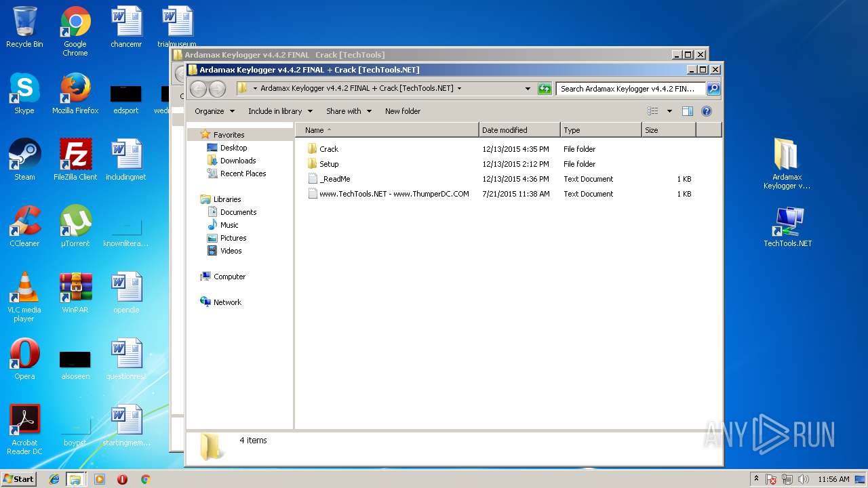Open the Change your view icon
868x488 pixels.
tap(652, 111)
